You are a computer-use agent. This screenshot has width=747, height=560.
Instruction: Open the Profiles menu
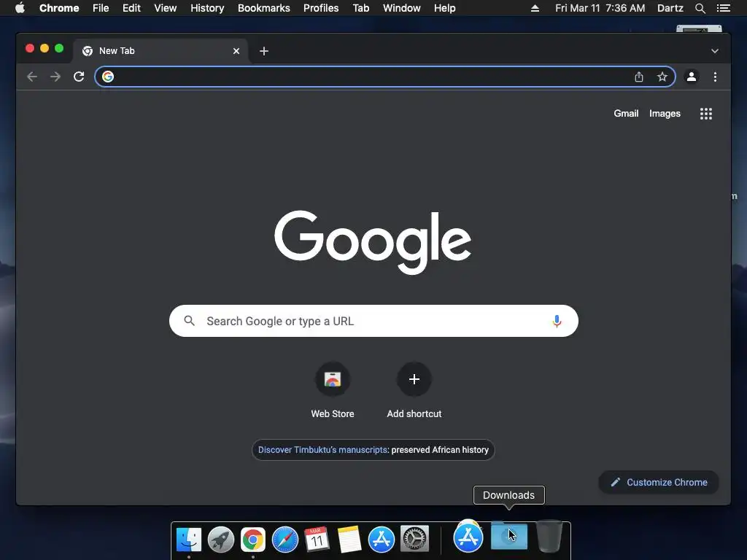click(321, 8)
